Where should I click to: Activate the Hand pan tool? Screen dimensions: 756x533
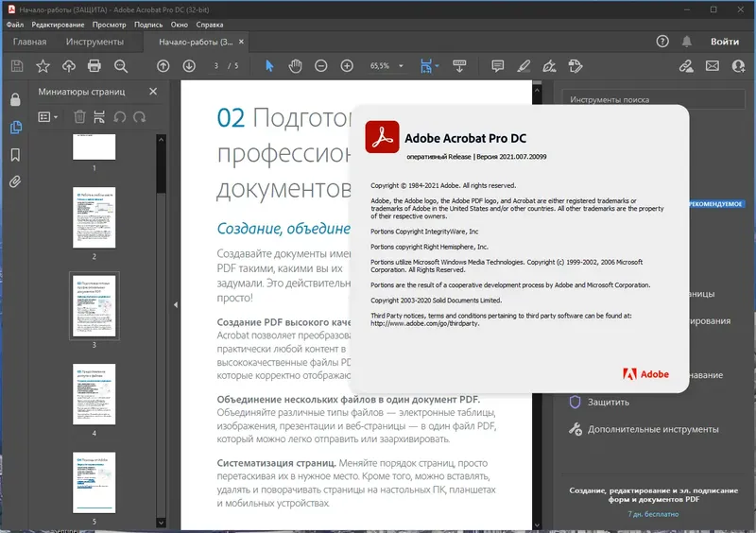295,66
